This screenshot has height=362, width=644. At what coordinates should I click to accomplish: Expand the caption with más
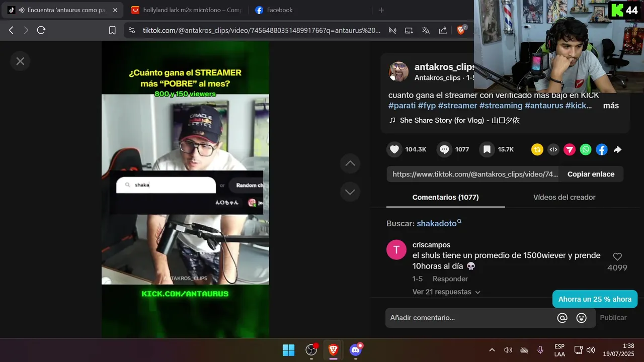pos(611,106)
